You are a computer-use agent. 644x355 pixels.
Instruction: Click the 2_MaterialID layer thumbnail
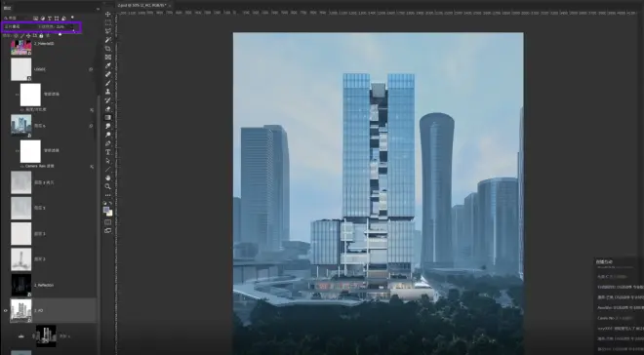20,48
